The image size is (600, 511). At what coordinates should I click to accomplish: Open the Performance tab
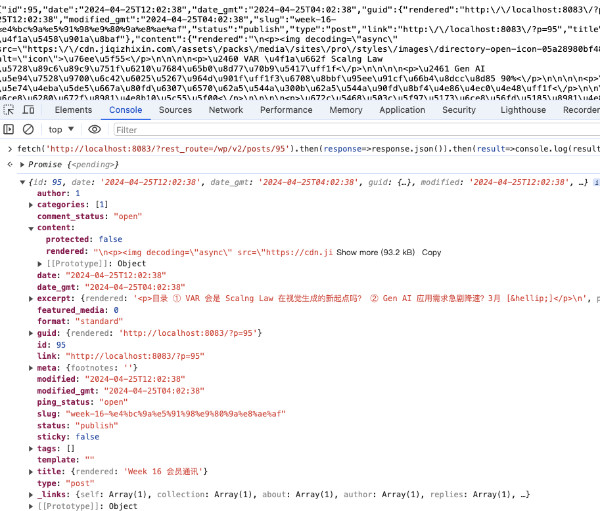[286, 110]
